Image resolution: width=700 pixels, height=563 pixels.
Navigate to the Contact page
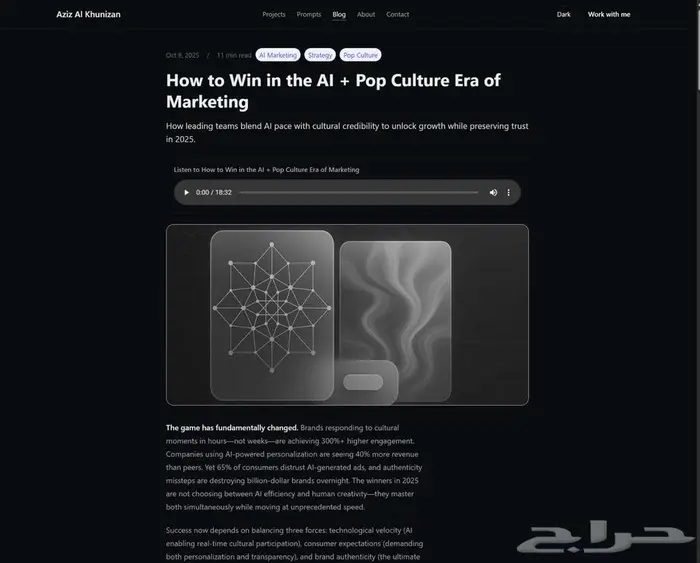coord(397,14)
